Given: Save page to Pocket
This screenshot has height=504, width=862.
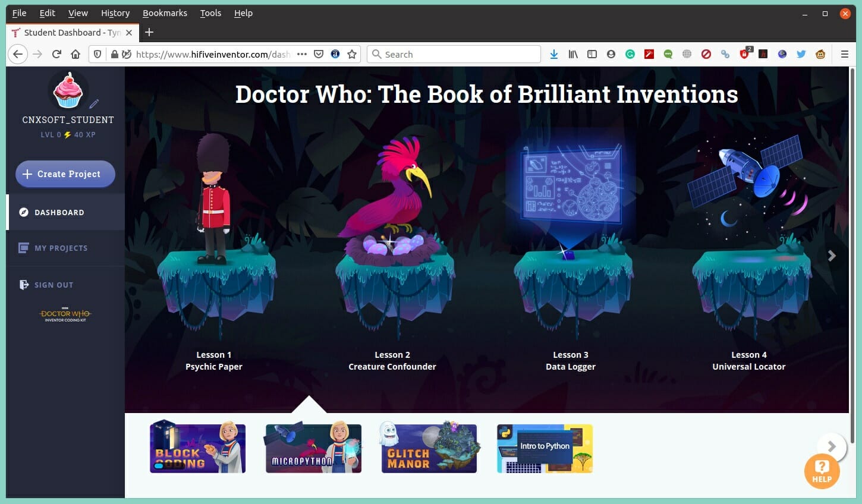Looking at the screenshot, I should [x=319, y=54].
